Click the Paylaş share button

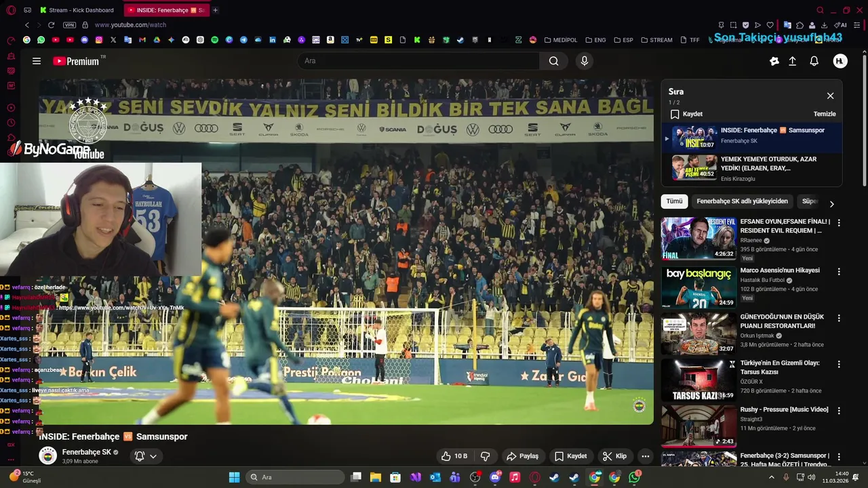pos(522,456)
